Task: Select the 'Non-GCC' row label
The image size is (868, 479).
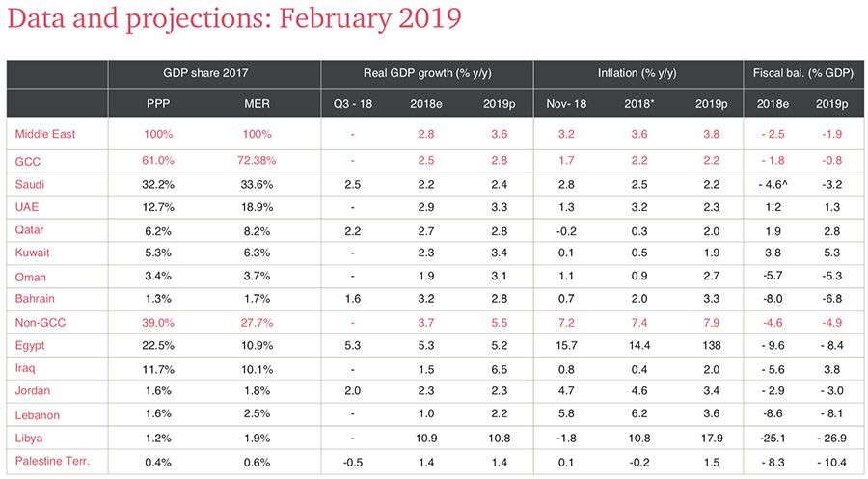Action: point(39,321)
